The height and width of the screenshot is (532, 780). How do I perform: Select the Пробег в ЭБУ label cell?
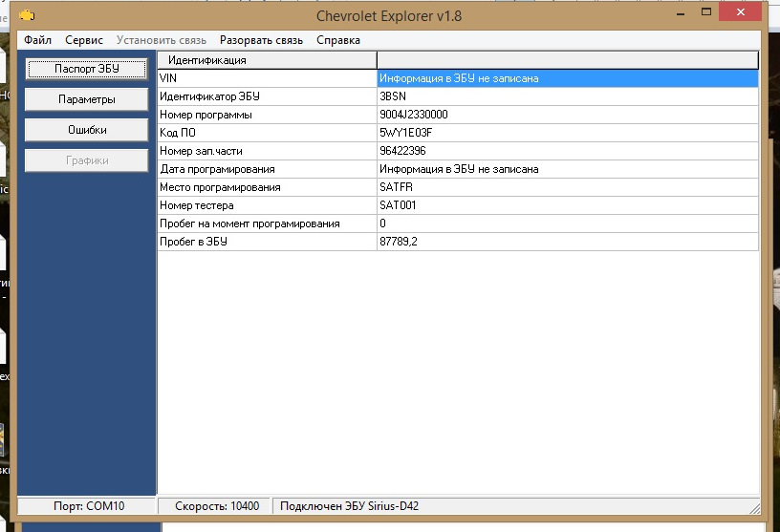268,242
